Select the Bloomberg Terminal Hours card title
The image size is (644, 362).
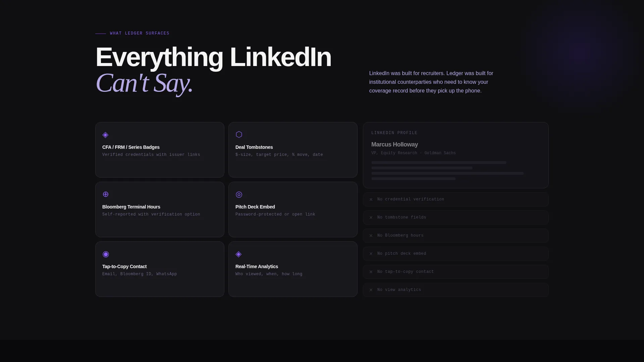point(131,207)
